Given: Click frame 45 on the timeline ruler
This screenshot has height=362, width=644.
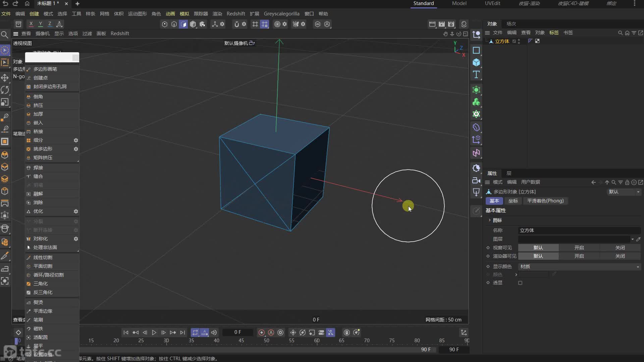Looking at the screenshot, I should click(241, 341).
